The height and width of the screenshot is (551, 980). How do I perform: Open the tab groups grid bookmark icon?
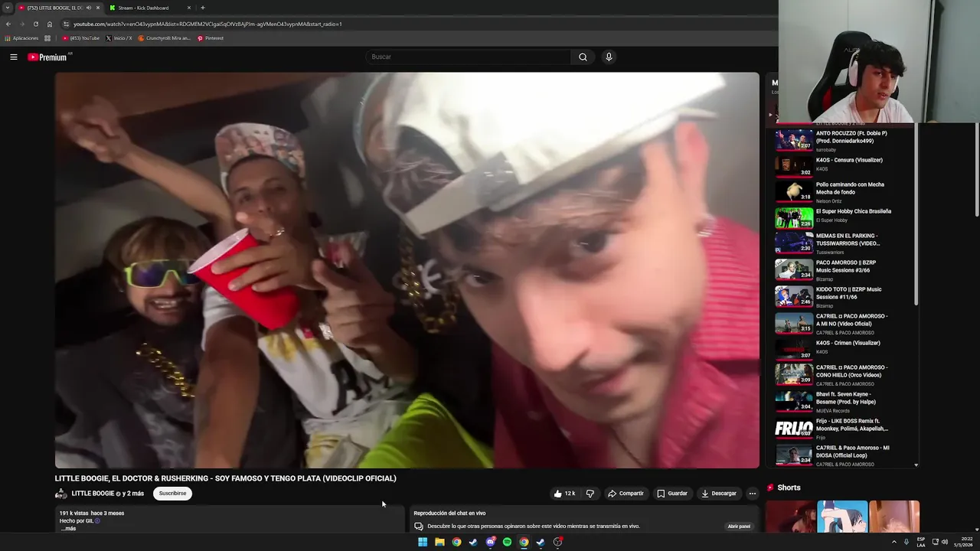(47, 38)
